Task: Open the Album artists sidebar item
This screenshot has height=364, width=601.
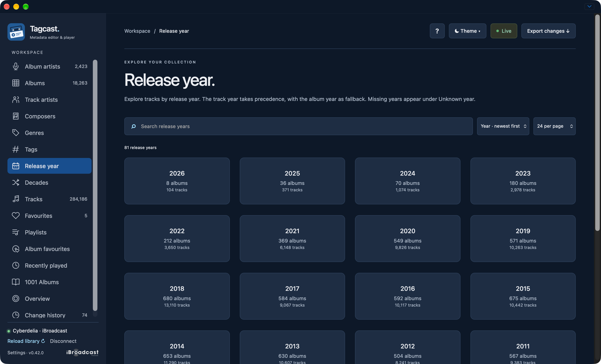Action: [x=50, y=66]
